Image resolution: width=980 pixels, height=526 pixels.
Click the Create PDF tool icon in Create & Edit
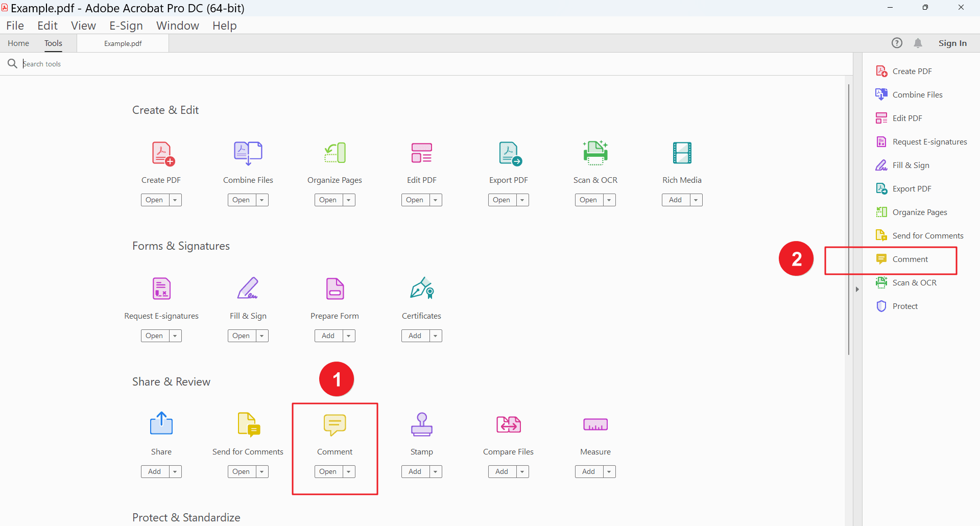pos(163,154)
